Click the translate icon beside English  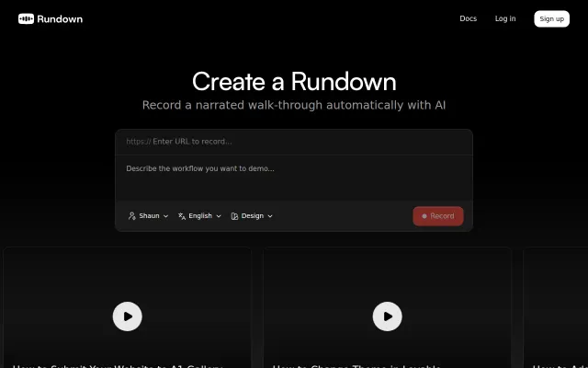[182, 216]
